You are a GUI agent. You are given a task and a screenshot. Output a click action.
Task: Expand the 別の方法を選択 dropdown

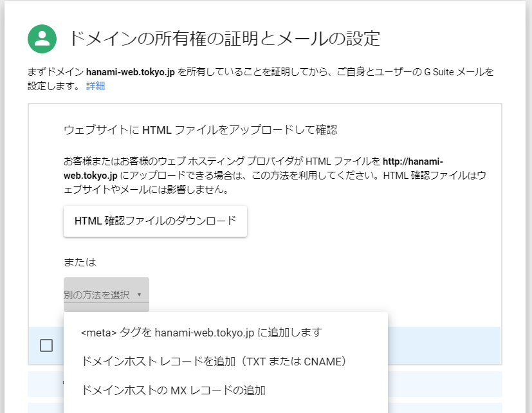pos(106,295)
